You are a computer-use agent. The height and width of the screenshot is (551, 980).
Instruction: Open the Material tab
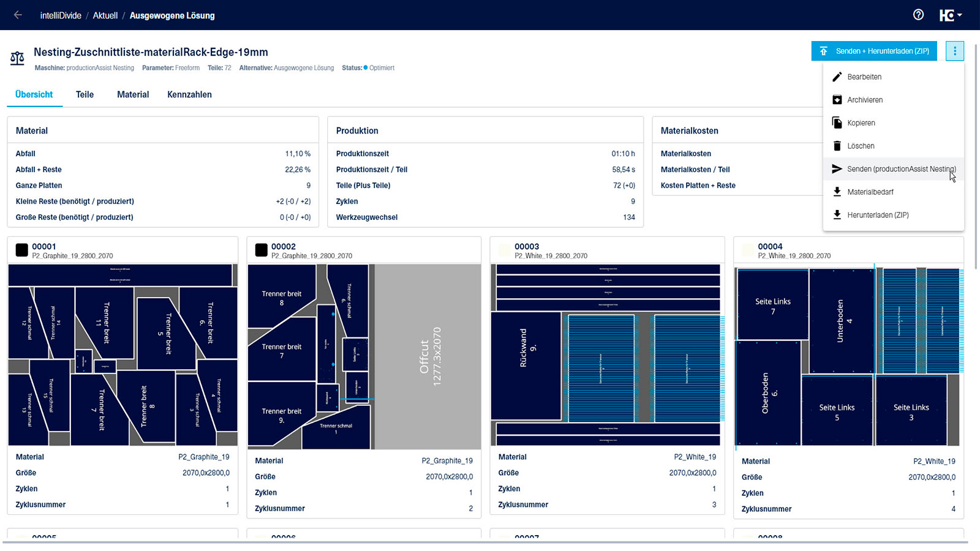point(133,94)
